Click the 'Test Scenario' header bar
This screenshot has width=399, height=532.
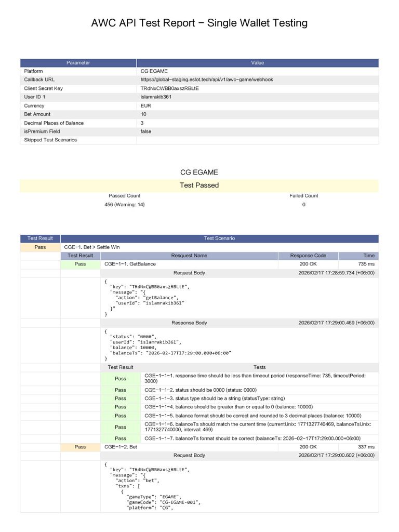pos(220,238)
